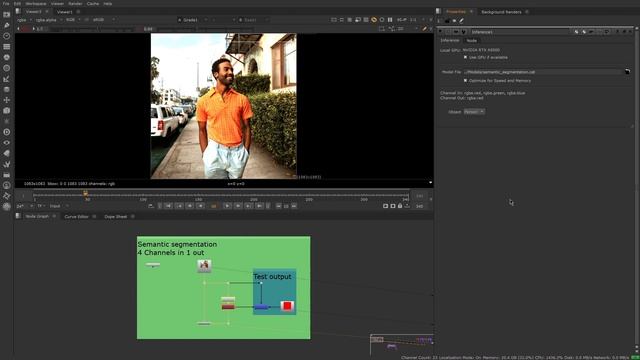Image resolution: width=640 pixels, height=360 pixels.
Task: Click the pause icon in viewer toolbar
Action: coord(390,20)
